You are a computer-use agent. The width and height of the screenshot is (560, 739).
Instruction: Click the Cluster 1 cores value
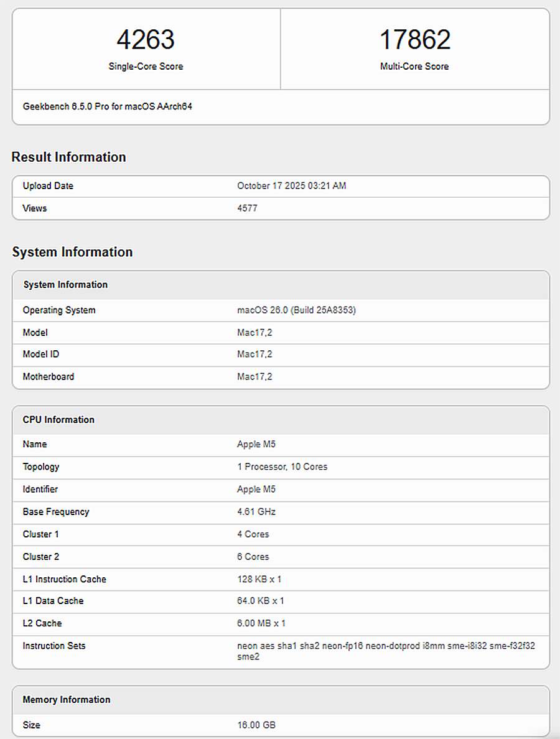click(253, 534)
